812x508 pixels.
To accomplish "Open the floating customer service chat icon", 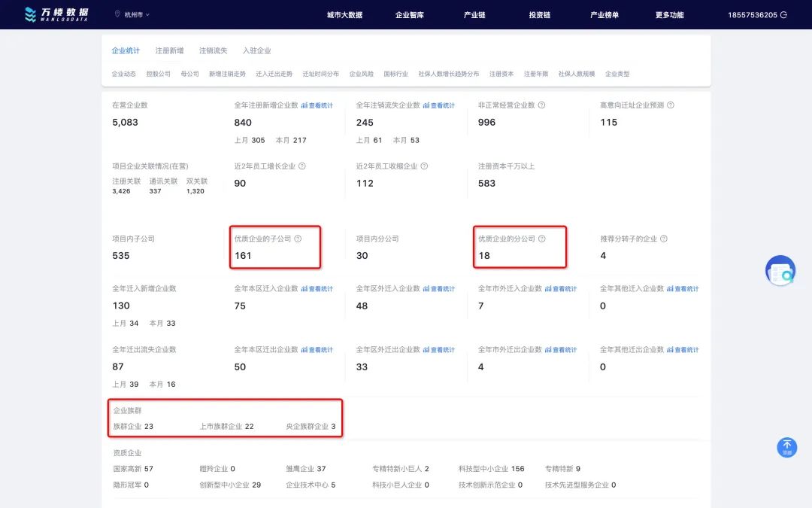I will 780,270.
